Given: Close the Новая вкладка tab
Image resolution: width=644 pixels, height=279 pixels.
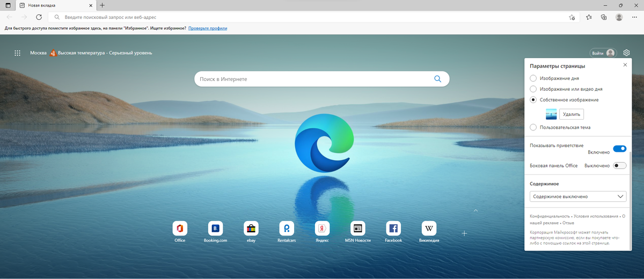Looking at the screenshot, I should 91,5.
